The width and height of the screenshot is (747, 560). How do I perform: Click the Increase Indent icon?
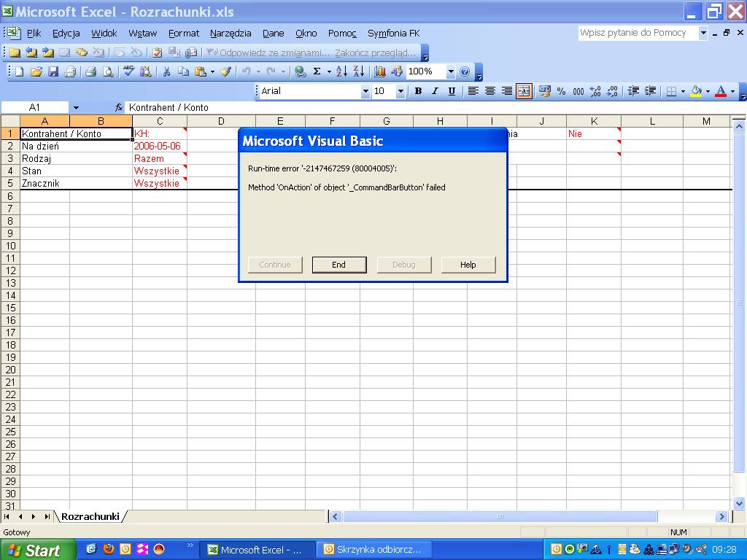click(x=650, y=91)
